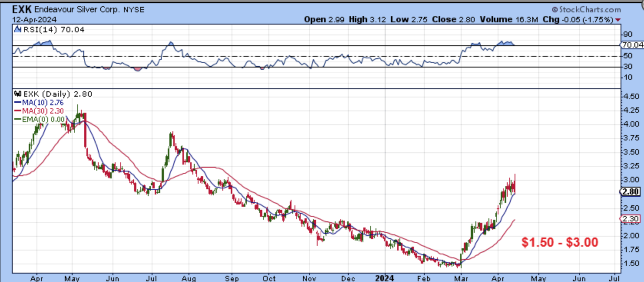Click the 2024 year label on the time axis
Viewport: 644px width, 282px height.
pos(385,278)
